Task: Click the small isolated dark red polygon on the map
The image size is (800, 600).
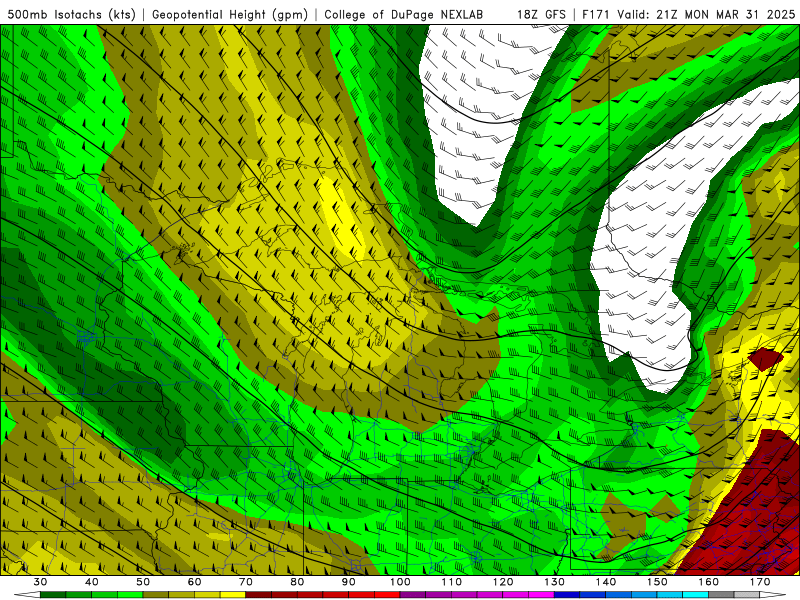Action: (765, 358)
